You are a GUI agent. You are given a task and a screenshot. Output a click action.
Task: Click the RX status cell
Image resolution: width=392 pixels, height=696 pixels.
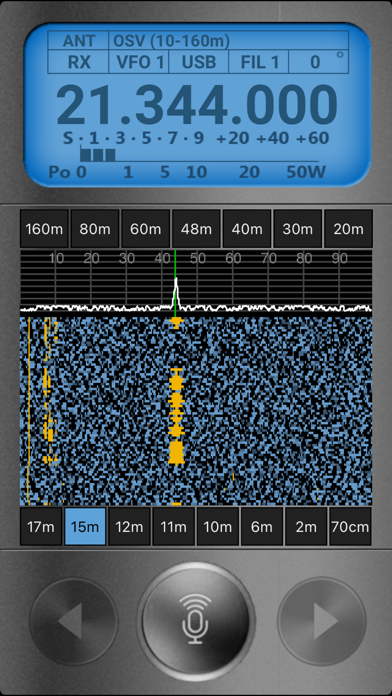pyautogui.click(x=78, y=62)
